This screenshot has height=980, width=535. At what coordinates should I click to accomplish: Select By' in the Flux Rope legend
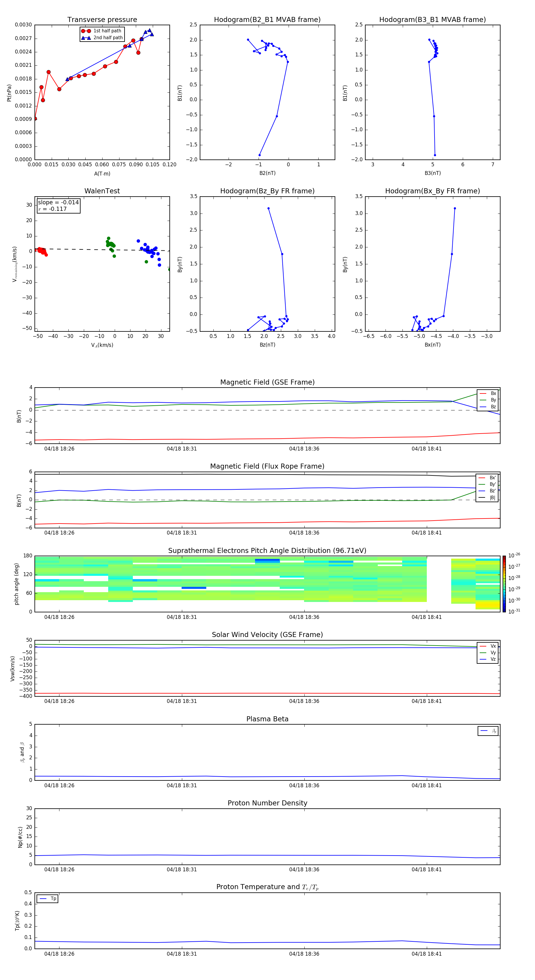487,484
